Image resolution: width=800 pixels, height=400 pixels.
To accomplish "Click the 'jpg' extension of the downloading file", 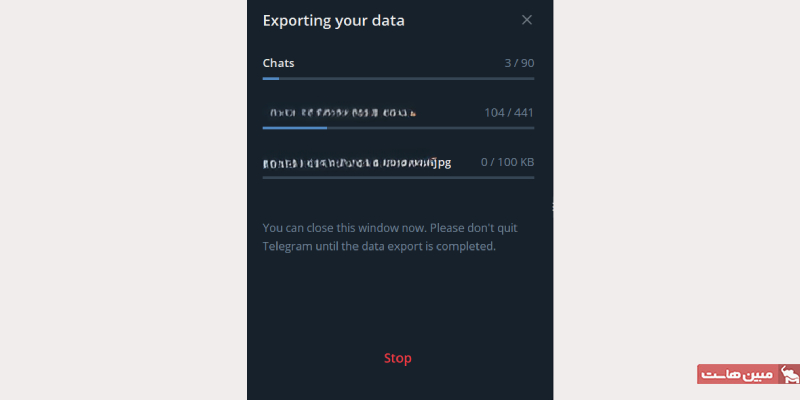I will 442,163.
